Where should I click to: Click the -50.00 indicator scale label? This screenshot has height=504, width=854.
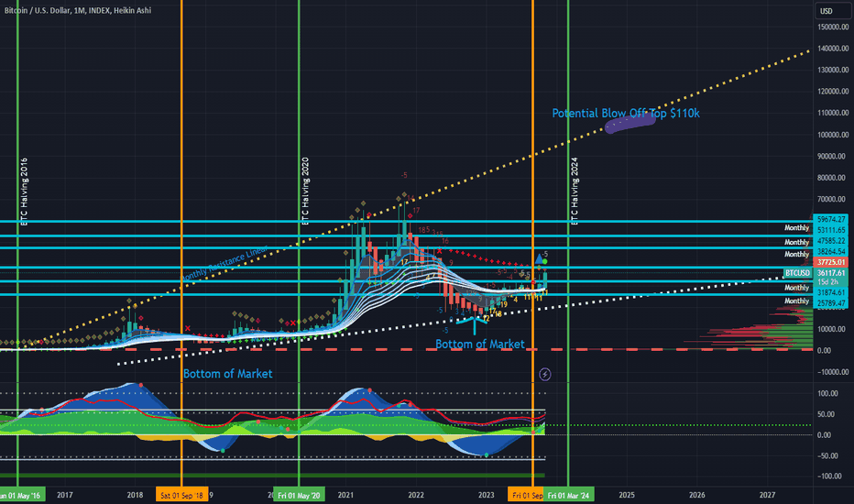(827, 455)
